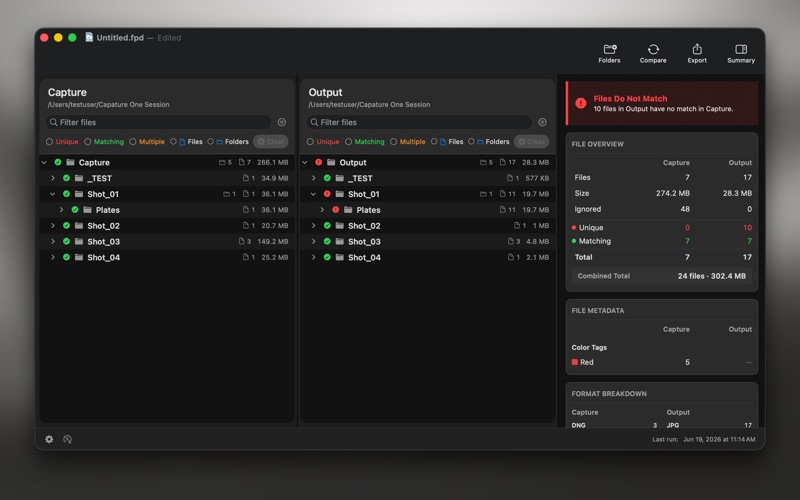Expand Shot_02 folder in Output pane
The height and width of the screenshot is (500, 800).
tap(313, 226)
